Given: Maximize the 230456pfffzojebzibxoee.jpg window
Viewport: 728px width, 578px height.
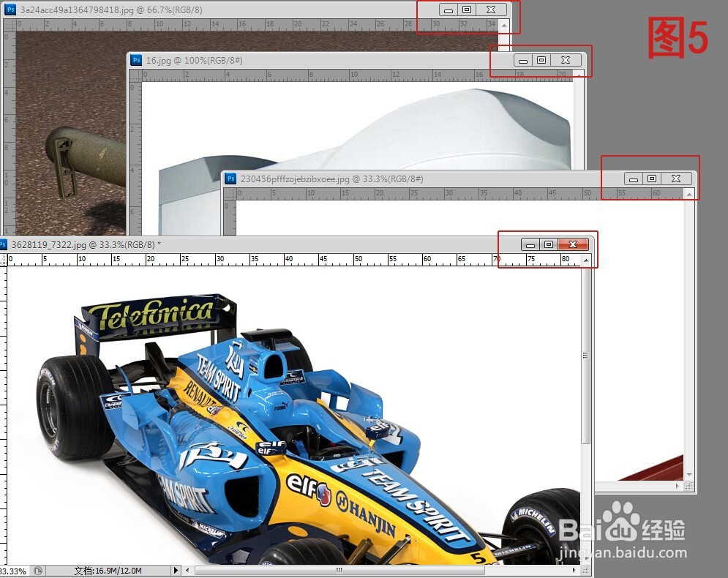Looking at the screenshot, I should [652, 179].
